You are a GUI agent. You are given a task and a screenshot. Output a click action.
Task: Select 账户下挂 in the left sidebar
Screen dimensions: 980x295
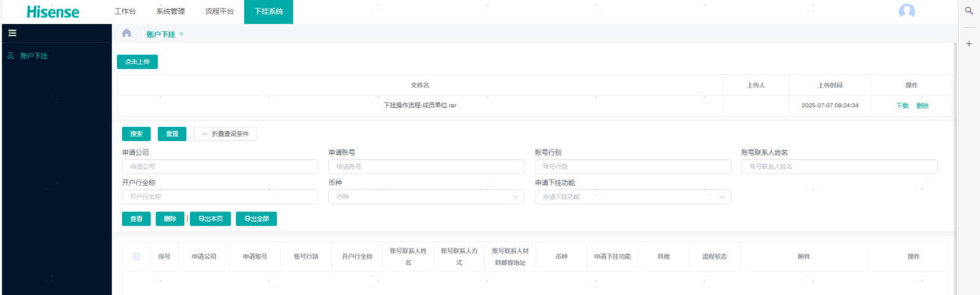tap(34, 56)
